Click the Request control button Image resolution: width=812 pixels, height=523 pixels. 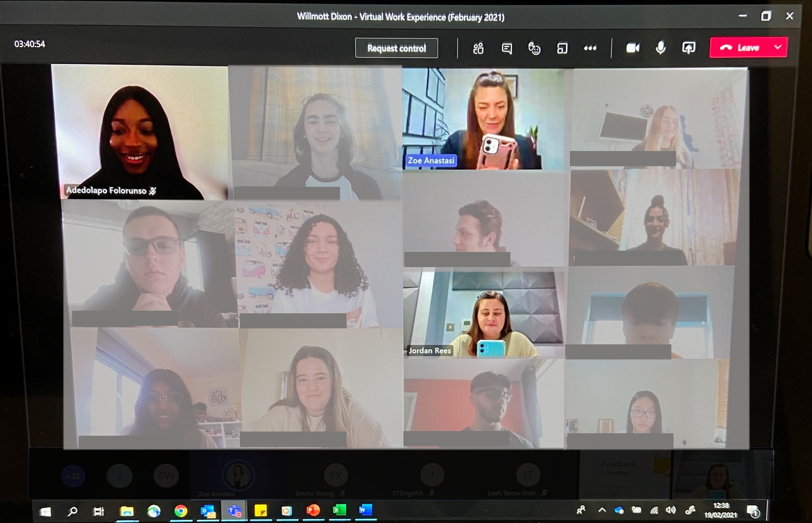click(397, 48)
